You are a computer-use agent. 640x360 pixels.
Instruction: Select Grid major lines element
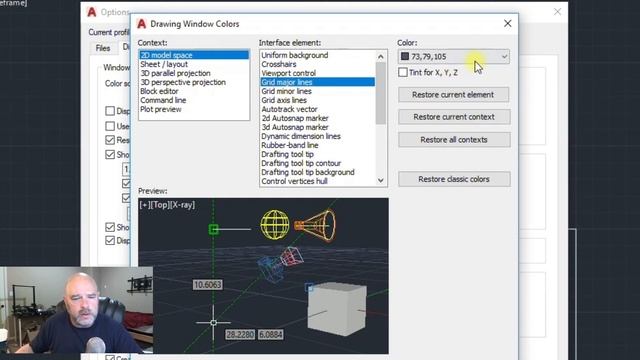318,82
